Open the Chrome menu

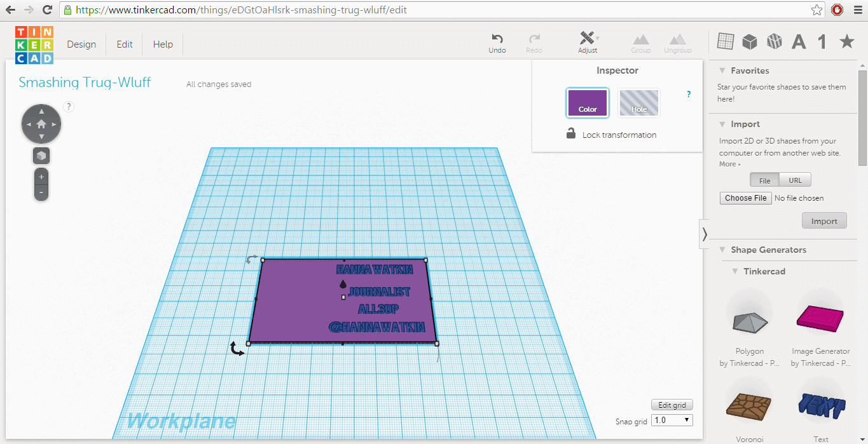click(x=856, y=10)
